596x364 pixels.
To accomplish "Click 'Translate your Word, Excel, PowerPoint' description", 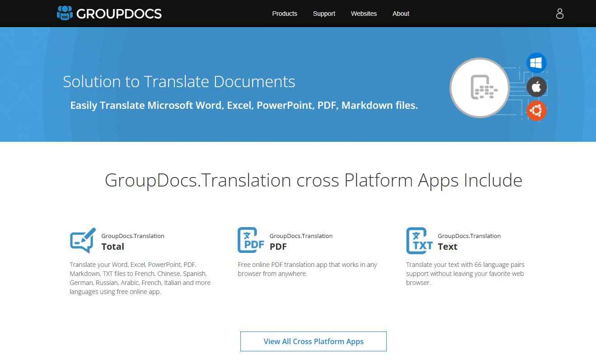I will click(x=140, y=278).
